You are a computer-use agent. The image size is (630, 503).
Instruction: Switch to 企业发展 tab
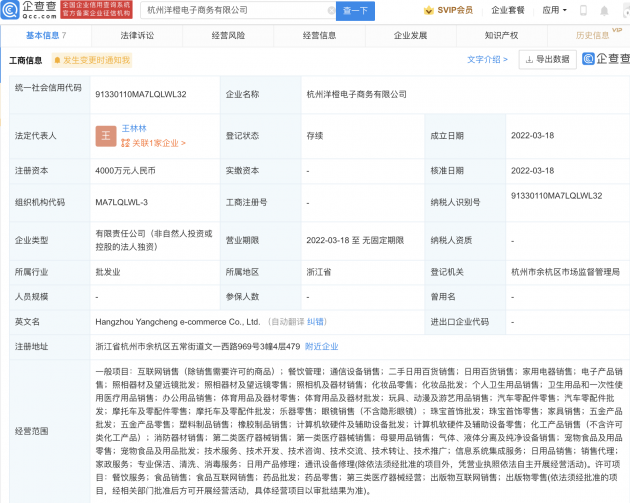pos(410,36)
